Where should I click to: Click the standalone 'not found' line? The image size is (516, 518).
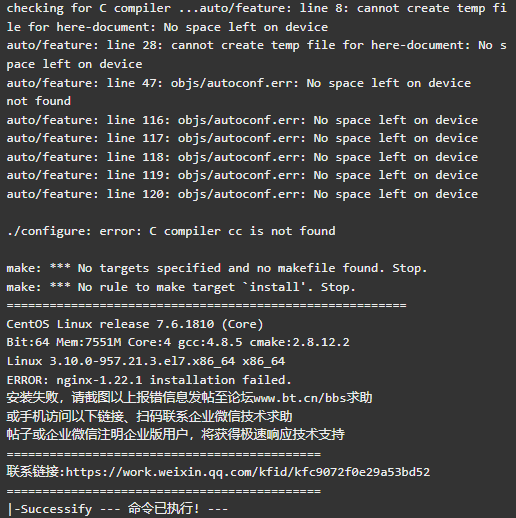point(39,101)
